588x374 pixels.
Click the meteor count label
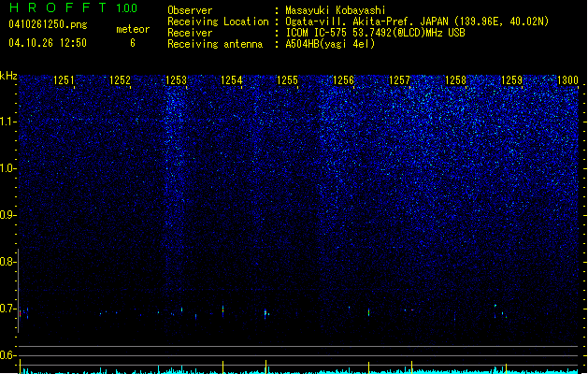coord(133,29)
